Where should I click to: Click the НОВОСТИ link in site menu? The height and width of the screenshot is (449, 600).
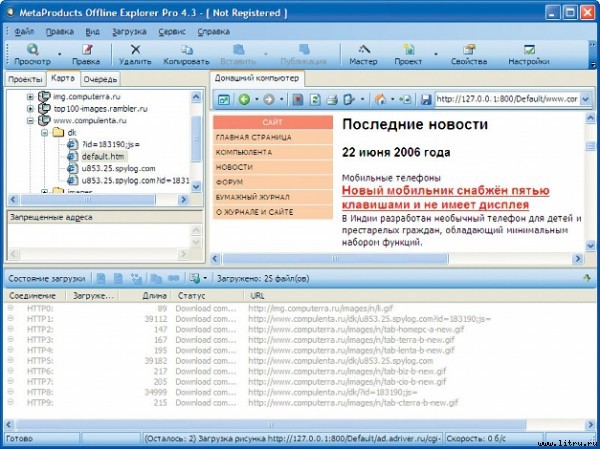coord(235,167)
